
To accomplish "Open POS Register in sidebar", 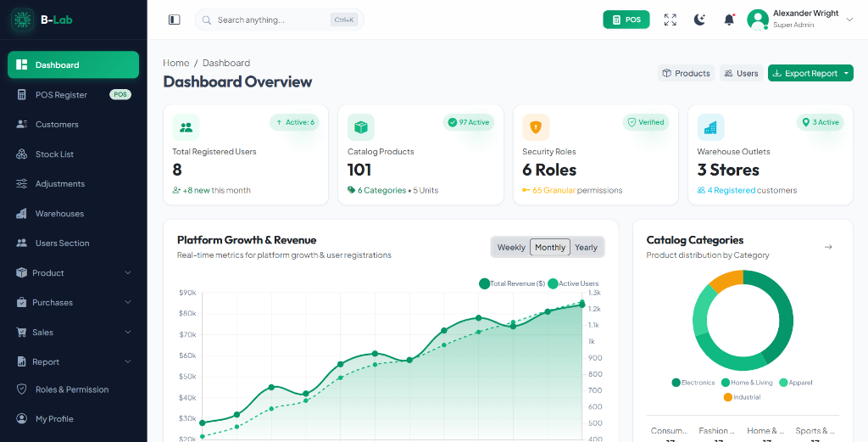I will [x=73, y=95].
